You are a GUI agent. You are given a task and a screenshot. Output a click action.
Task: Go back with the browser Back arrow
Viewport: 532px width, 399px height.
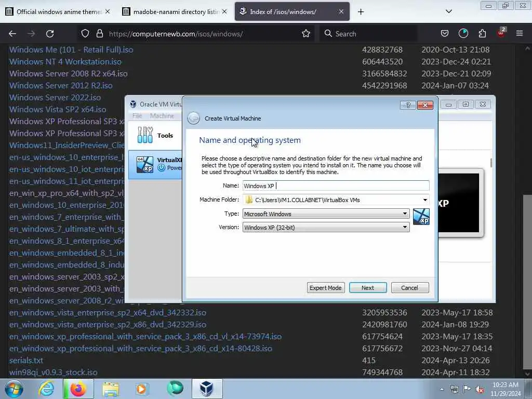(x=12, y=34)
